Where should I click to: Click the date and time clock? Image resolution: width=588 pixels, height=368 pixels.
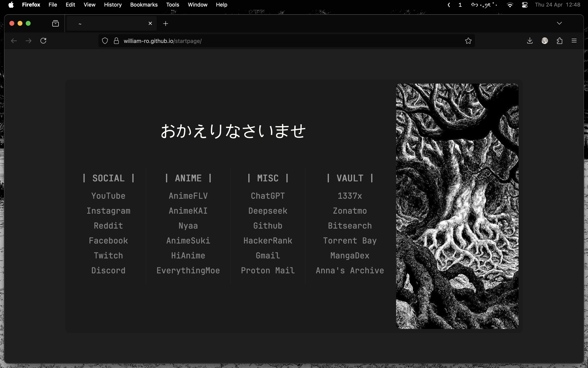coord(557,5)
